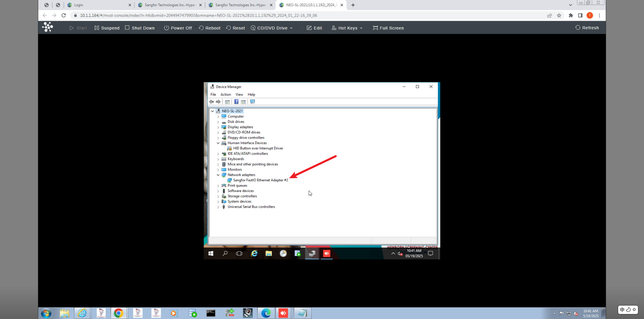Click the Scan for hardware changes toolbar icon
Image resolution: width=644 pixels, height=319 pixels.
point(253,102)
